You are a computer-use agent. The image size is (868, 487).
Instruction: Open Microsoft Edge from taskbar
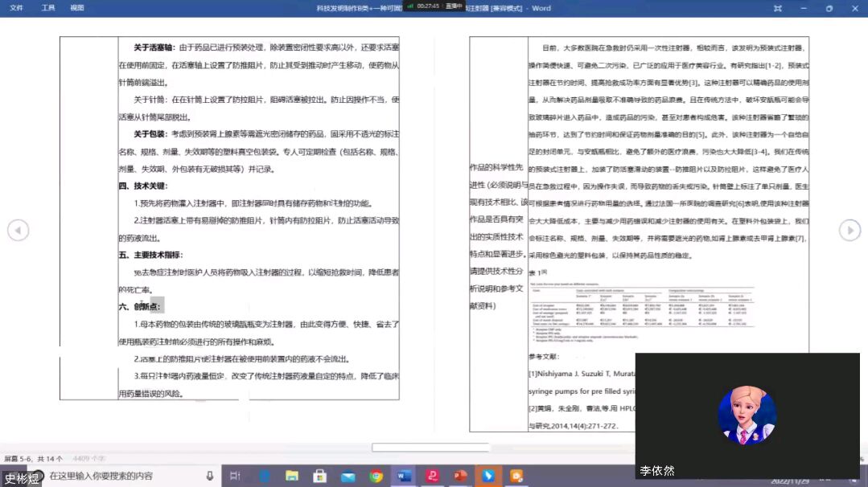coord(264,476)
